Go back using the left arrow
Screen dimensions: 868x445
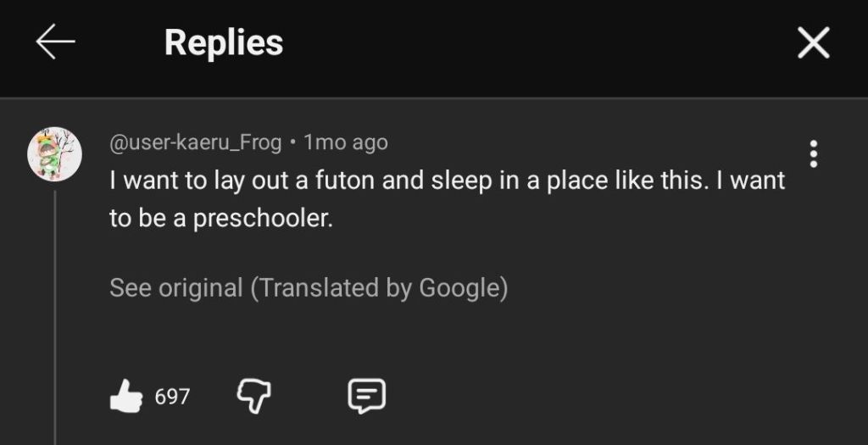coord(56,42)
